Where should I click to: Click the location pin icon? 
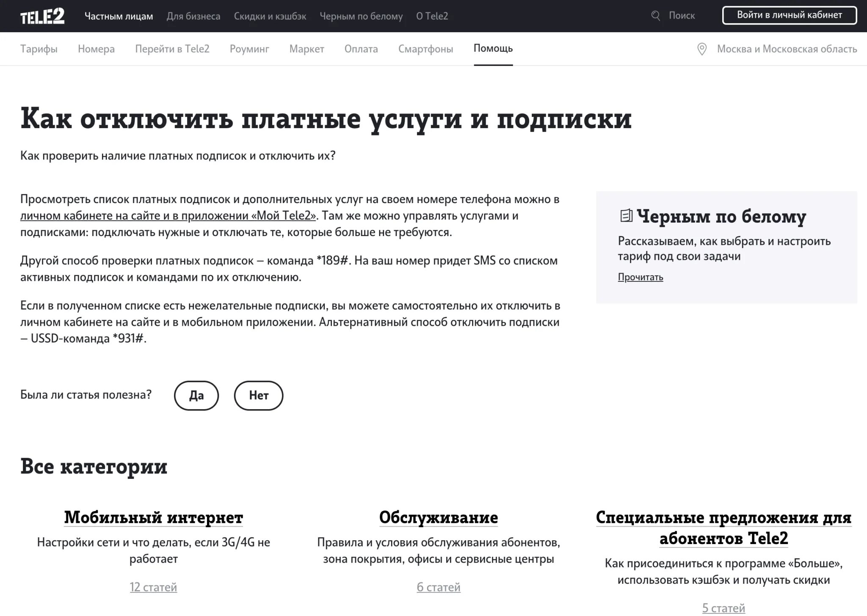[x=702, y=49]
